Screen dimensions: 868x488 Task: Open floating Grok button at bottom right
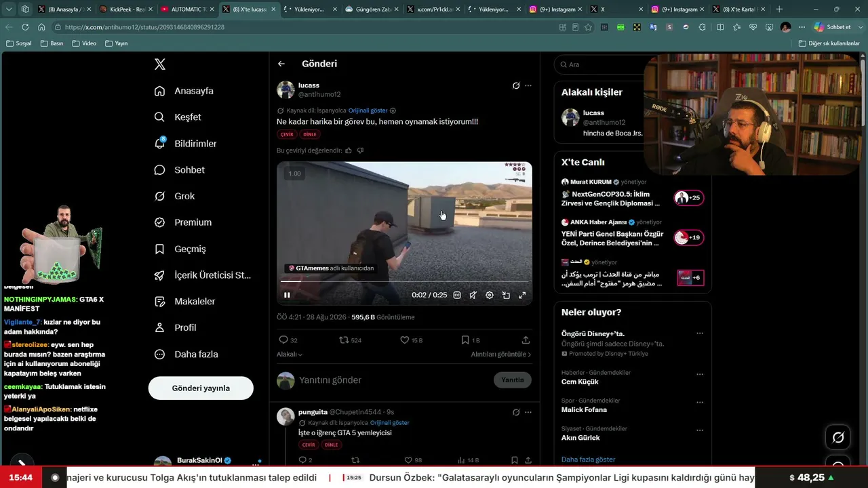[838, 438]
